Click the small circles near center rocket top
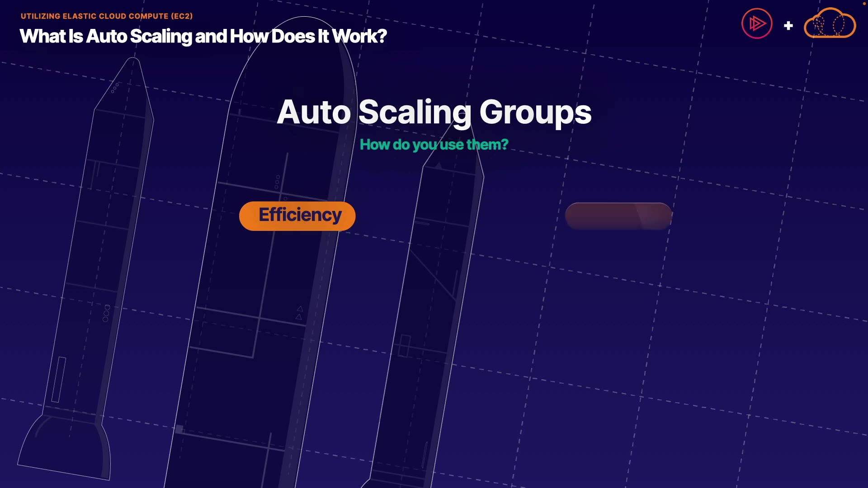Viewport: 868px width, 488px height. (277, 182)
